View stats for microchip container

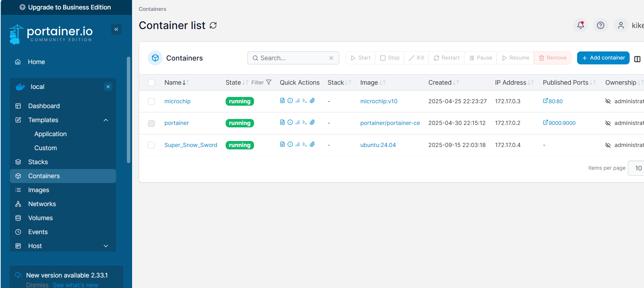[297, 101]
